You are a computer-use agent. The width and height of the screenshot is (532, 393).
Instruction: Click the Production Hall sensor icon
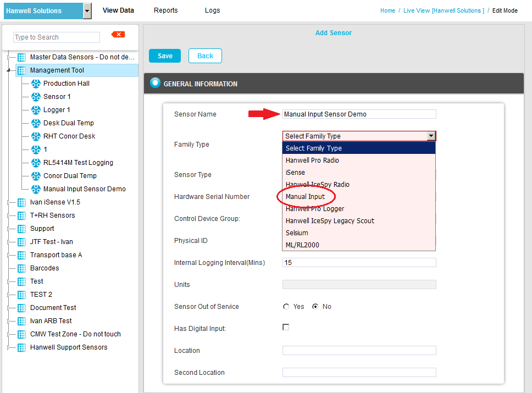36,84
